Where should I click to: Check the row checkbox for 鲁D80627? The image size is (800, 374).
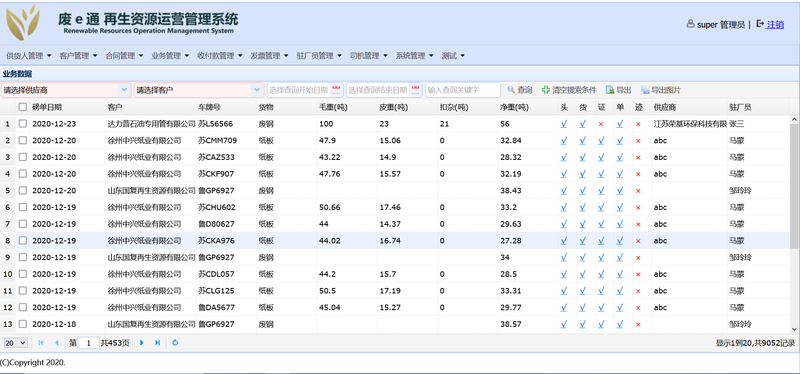(22, 224)
